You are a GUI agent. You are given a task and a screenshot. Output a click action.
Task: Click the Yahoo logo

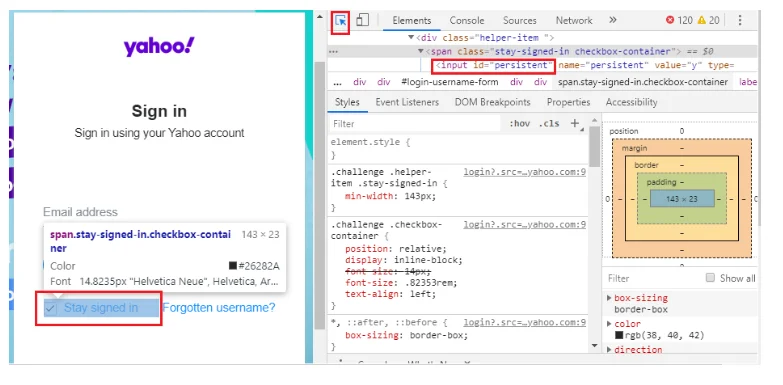tap(159, 47)
